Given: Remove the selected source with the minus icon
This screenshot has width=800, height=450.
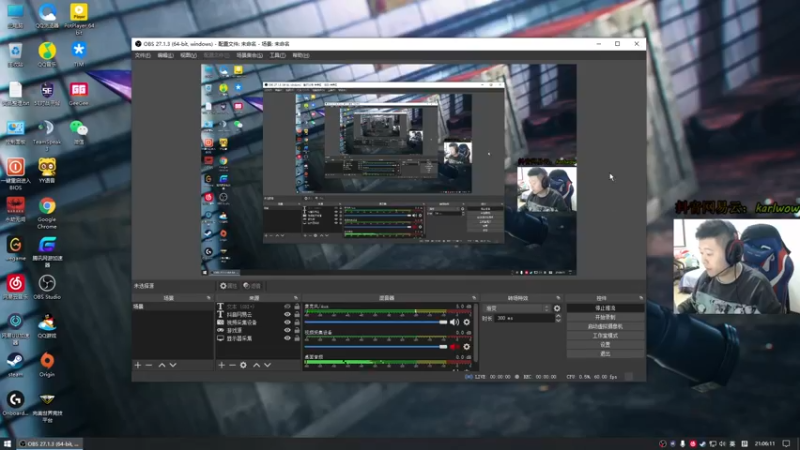Looking at the screenshot, I should [232, 365].
